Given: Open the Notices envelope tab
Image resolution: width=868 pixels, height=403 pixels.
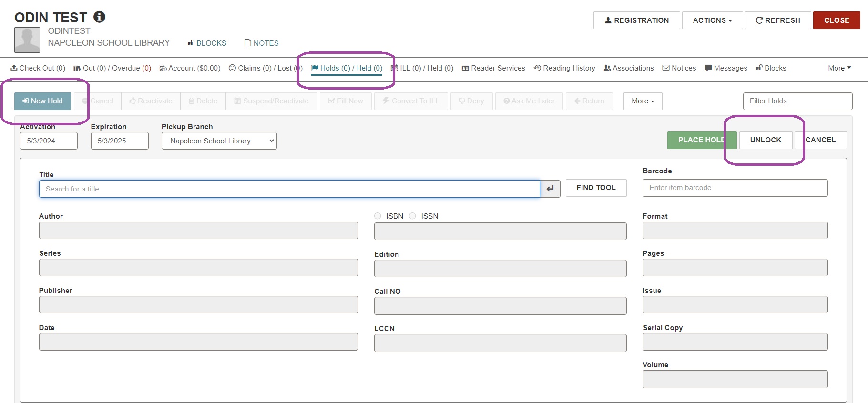Looking at the screenshot, I should [x=679, y=68].
